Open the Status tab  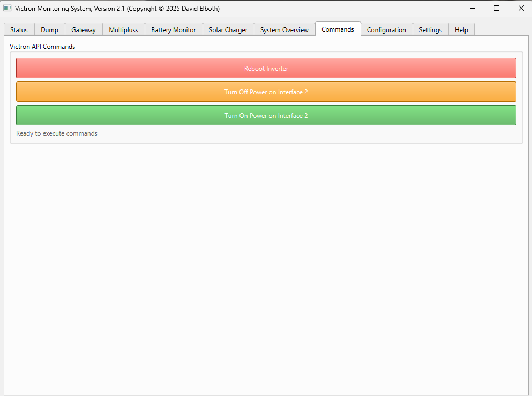(x=19, y=30)
